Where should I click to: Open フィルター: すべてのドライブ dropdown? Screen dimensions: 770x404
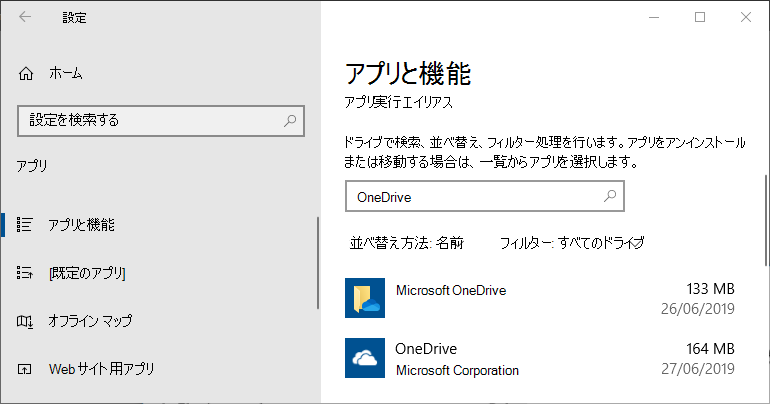pyautogui.click(x=572, y=243)
